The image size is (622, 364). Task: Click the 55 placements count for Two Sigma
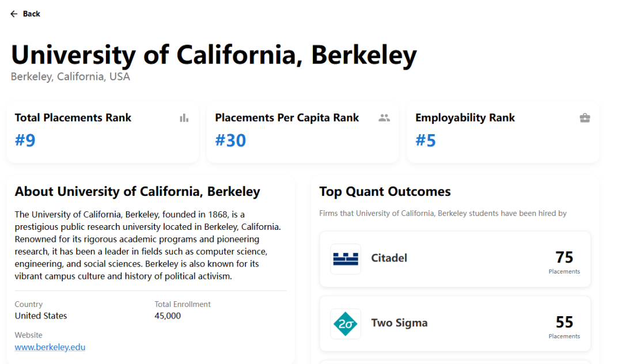564,322
